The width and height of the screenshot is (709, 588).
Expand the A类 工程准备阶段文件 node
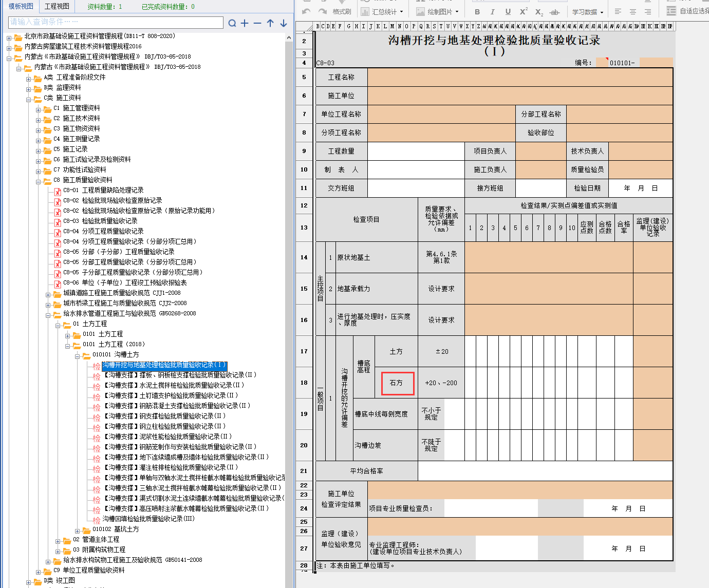click(29, 78)
